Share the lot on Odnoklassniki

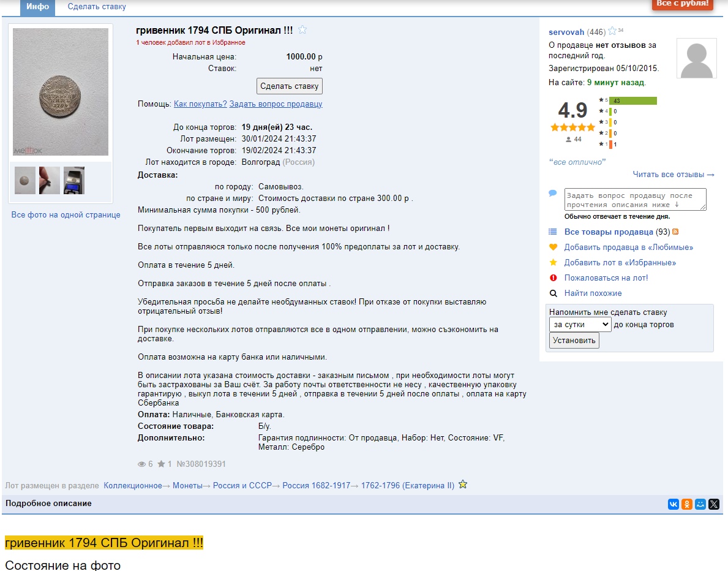(x=687, y=504)
